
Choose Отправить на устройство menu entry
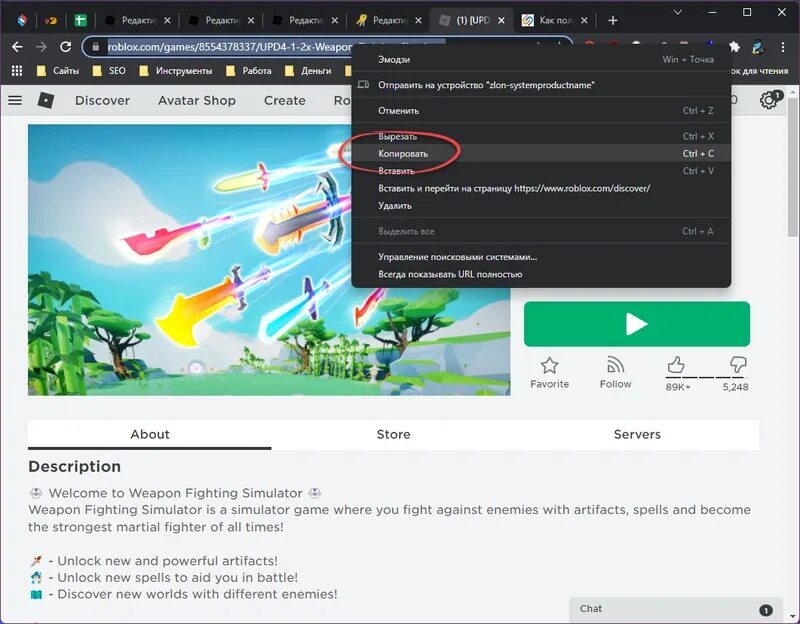(541, 85)
